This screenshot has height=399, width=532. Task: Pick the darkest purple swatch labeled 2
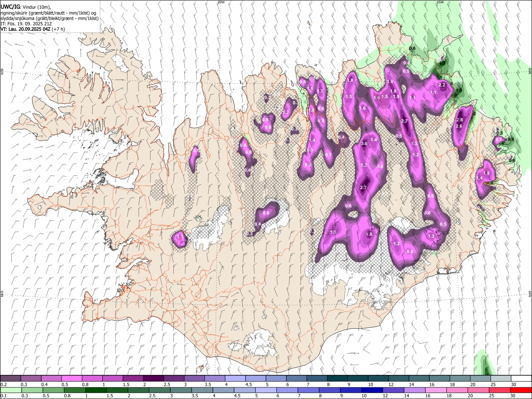tap(153, 379)
